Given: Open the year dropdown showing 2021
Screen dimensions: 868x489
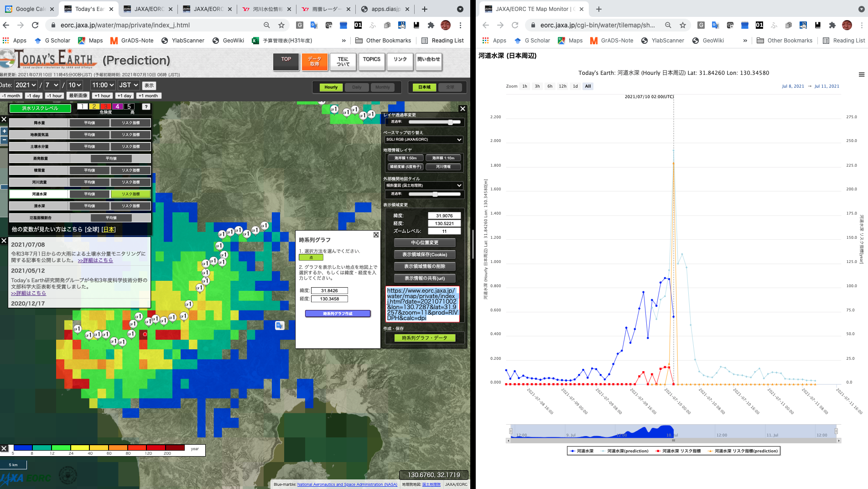Looking at the screenshot, I should click(x=26, y=85).
